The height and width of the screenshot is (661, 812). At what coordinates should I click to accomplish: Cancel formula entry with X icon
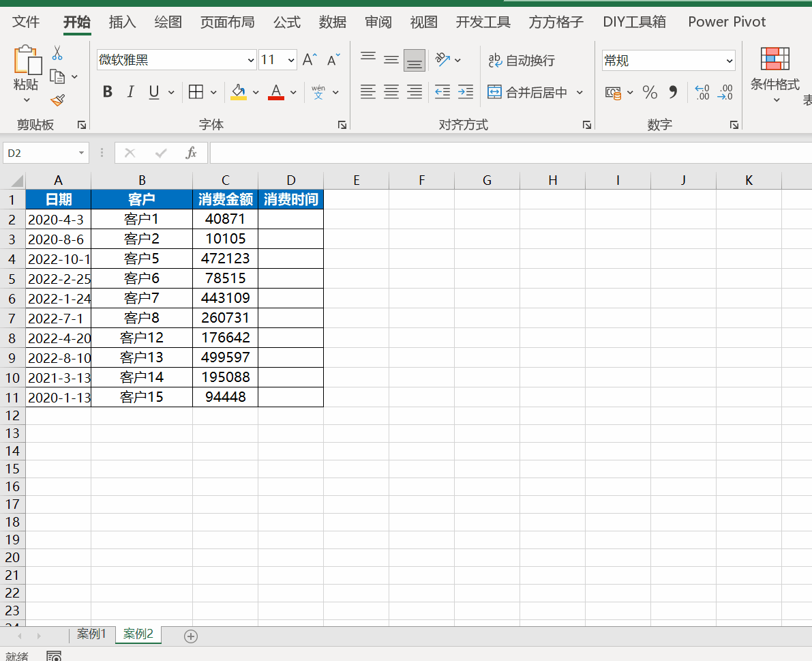click(x=130, y=153)
